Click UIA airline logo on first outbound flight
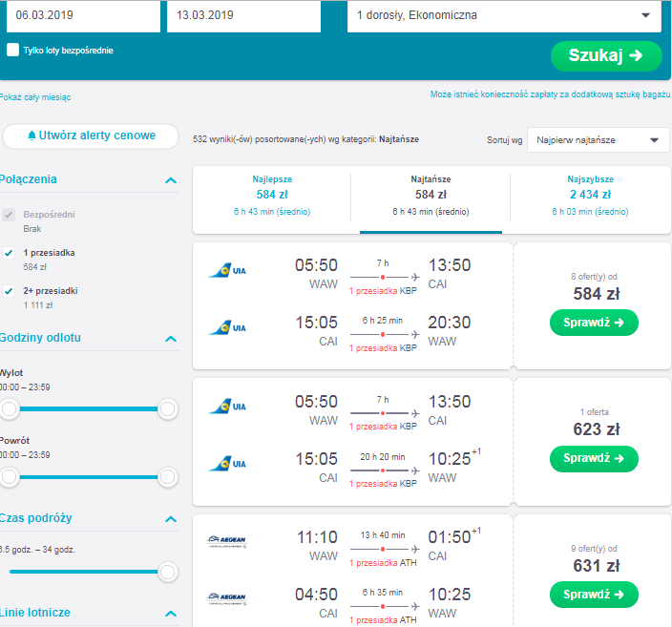 227,270
